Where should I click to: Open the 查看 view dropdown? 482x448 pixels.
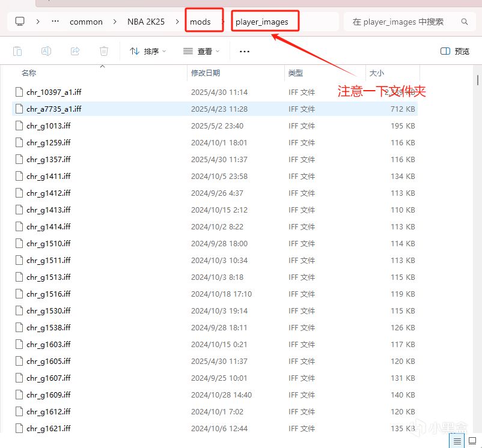(x=201, y=51)
